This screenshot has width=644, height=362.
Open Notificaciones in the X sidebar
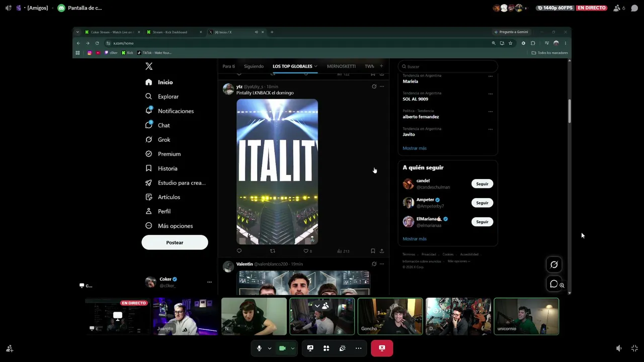(x=170, y=111)
